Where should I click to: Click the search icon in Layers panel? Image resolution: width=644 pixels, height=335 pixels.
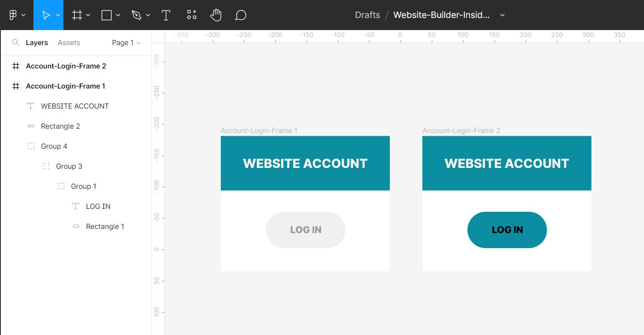15,43
